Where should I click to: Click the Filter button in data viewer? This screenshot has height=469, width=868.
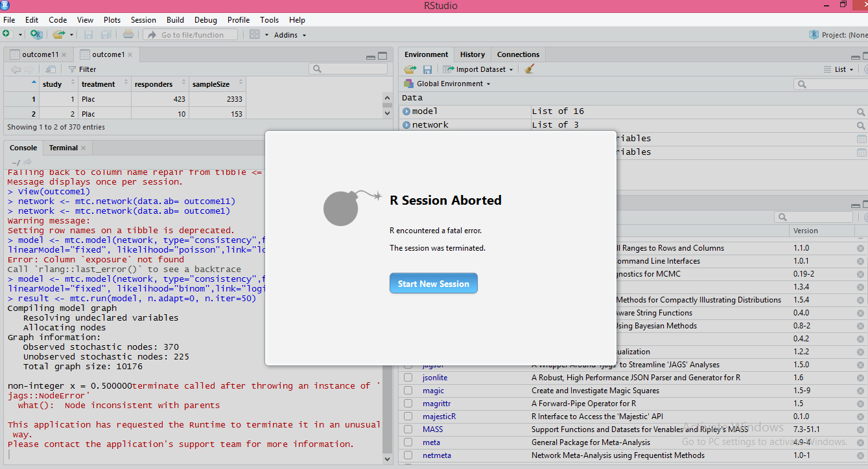[82, 69]
